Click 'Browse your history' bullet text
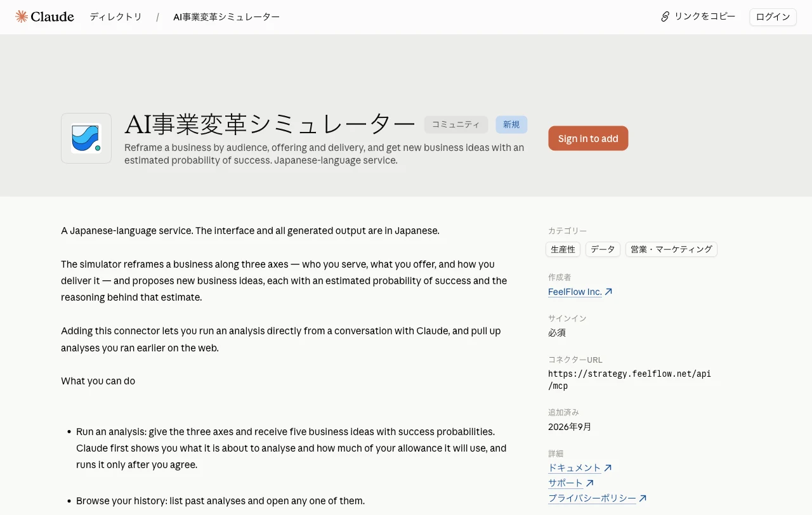Viewport: 812px width, 515px height. tap(220, 501)
